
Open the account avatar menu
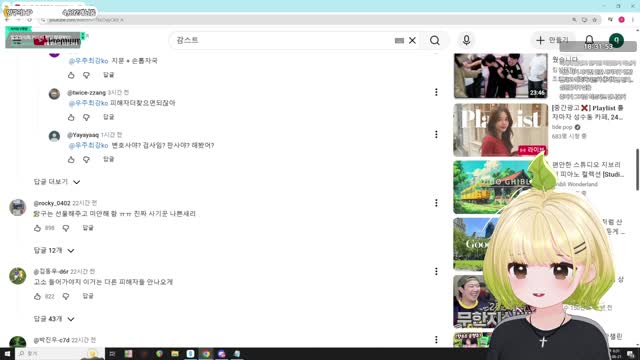tap(616, 40)
